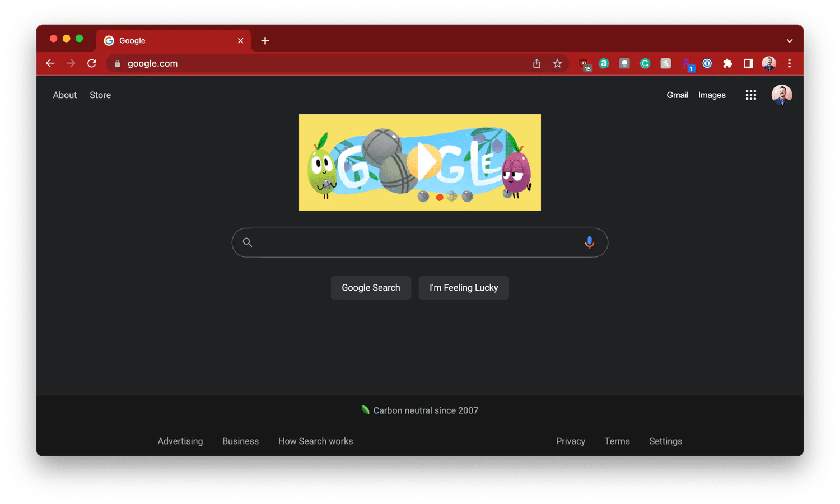Viewport: 840px width, 504px height.
Task: Open Gmail link
Action: coord(678,95)
